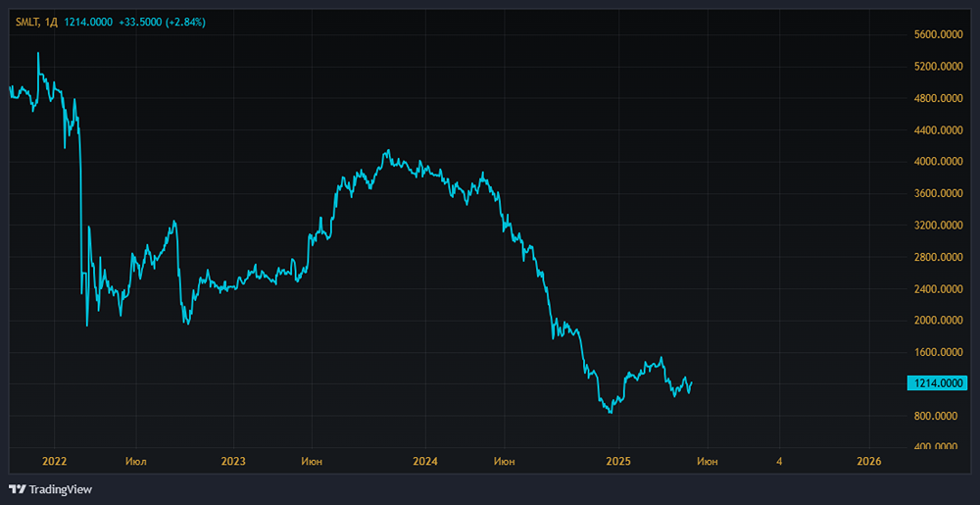Select the 2024 label on the time axis
Image resolution: width=980 pixels, height=505 pixels.
(425, 461)
